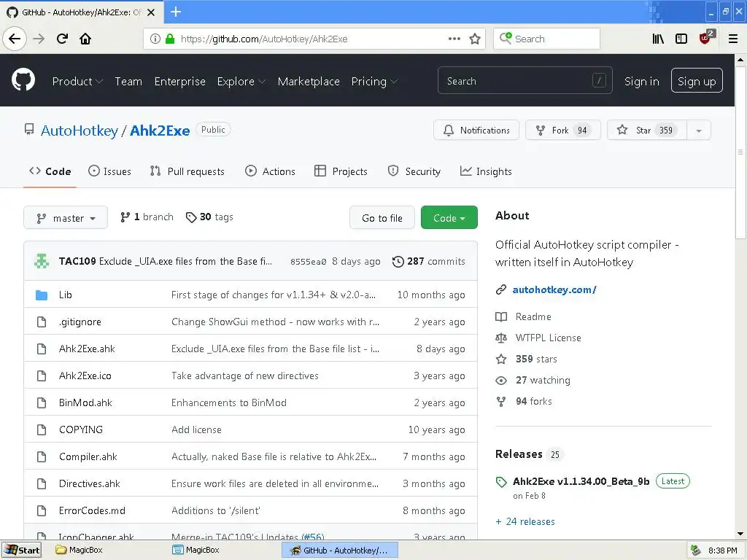This screenshot has height=560, width=747.
Task: Open the Ahk2Exe.ahk file
Action: point(87,349)
